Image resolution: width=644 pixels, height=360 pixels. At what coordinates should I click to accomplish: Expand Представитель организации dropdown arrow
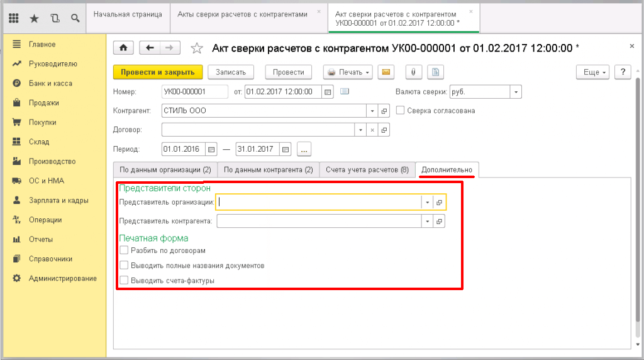click(x=427, y=202)
